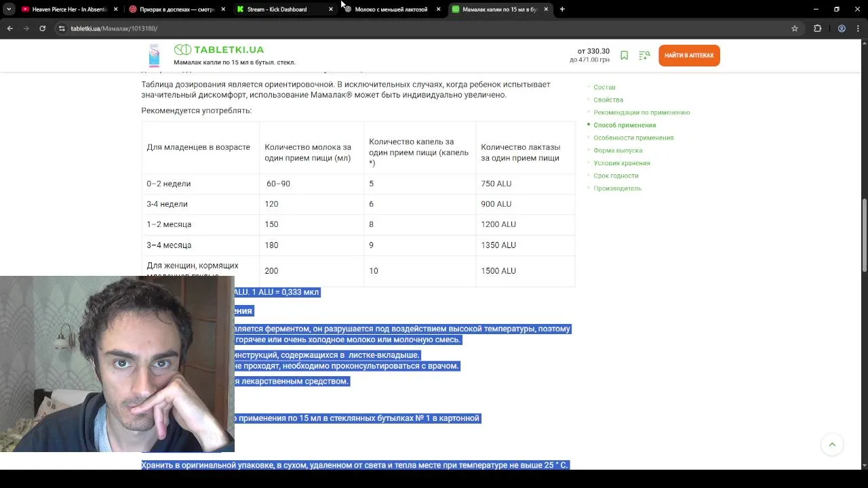This screenshot has height=488, width=868.
Task: Go back to previous page
Action: coord(10,28)
